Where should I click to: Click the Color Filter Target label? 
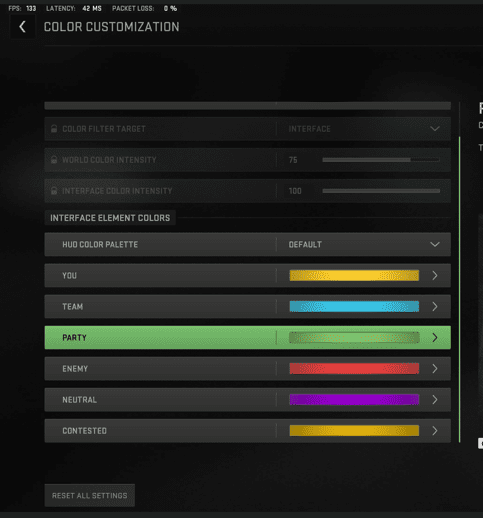pos(104,129)
